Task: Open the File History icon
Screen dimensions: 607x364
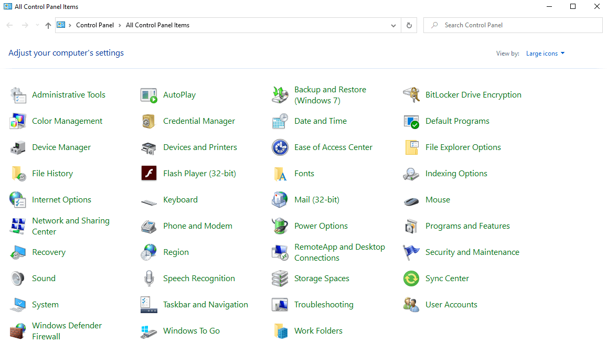Action: [x=18, y=174]
